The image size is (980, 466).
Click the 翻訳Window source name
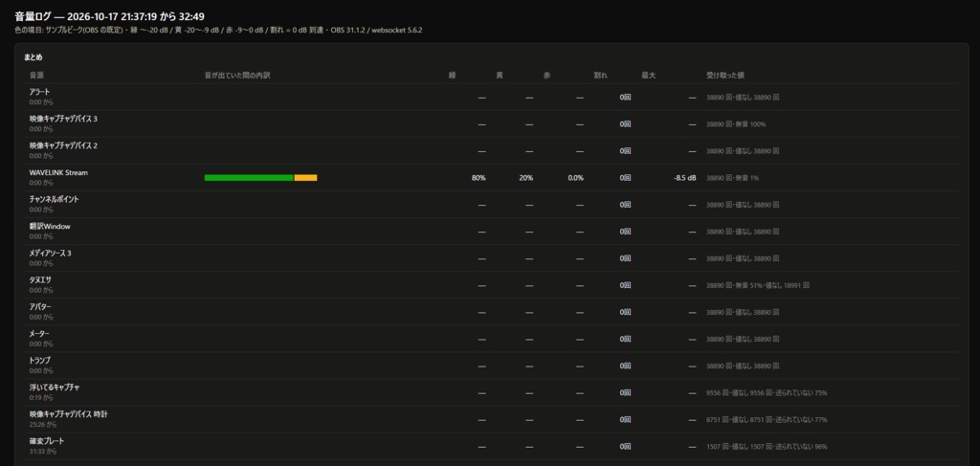(x=50, y=226)
